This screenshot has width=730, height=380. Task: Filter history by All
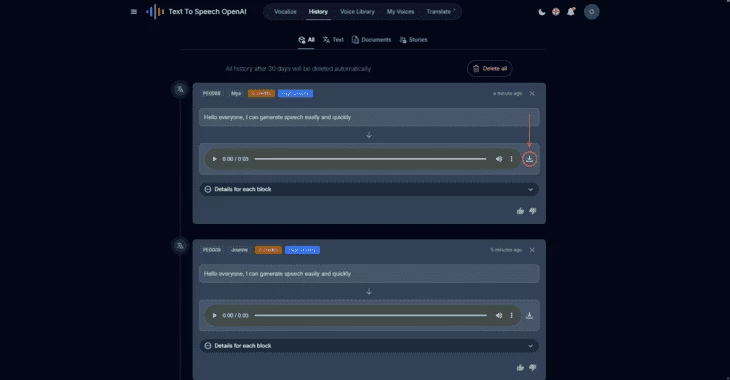click(306, 40)
